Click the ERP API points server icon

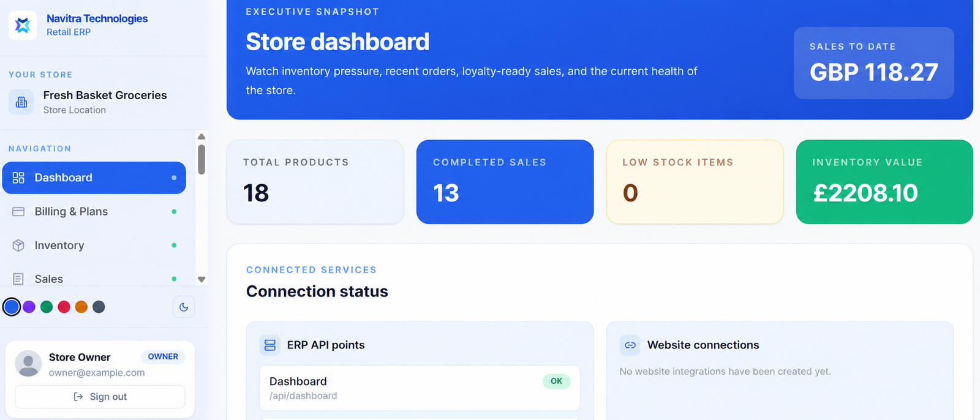pos(270,345)
